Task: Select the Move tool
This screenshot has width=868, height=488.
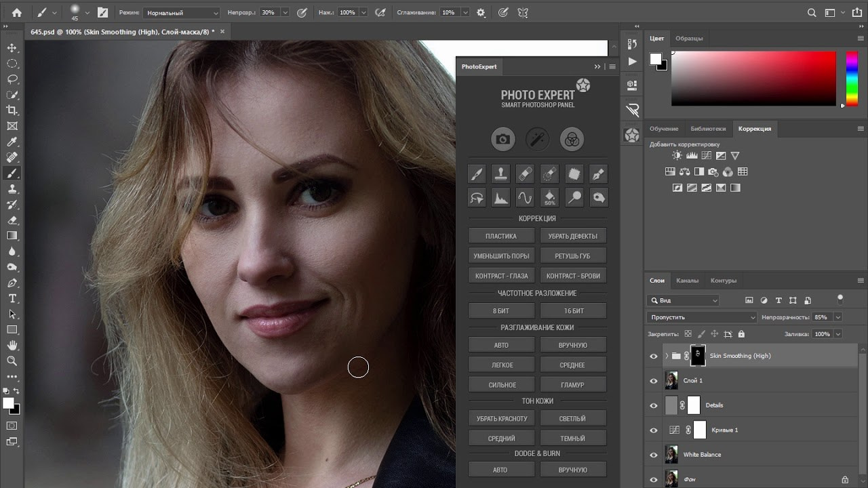Action: tap(12, 48)
